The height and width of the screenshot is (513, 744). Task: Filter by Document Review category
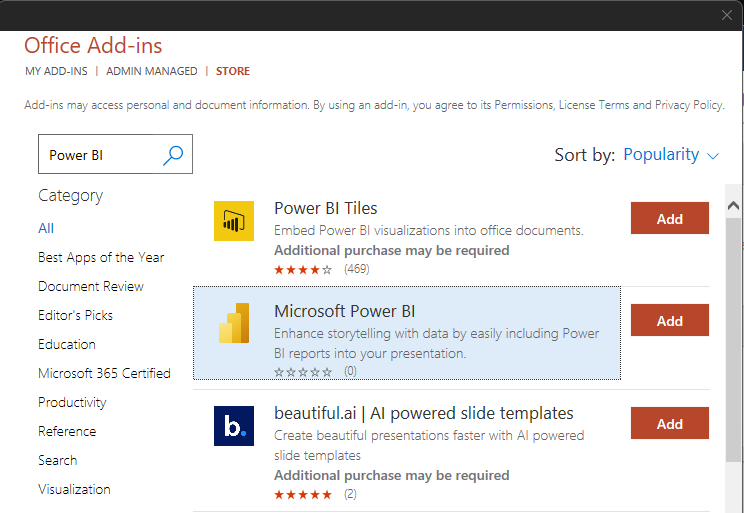pos(91,286)
